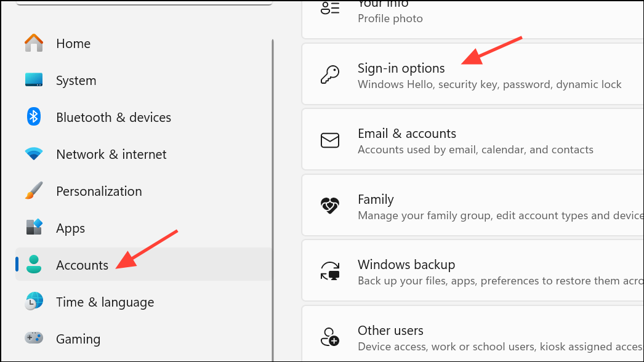
Task: Click the Personalization paintbrush icon
Action: point(33,191)
